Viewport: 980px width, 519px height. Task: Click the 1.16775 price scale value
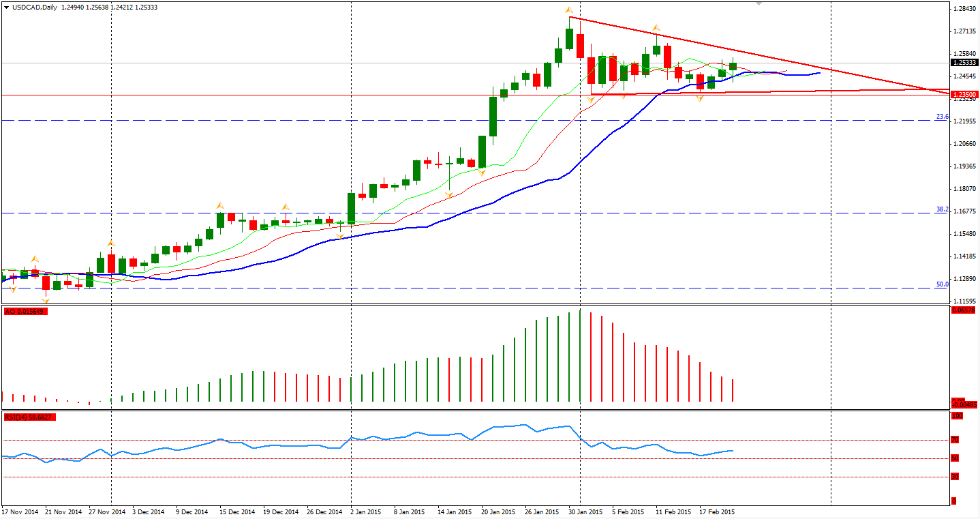pyautogui.click(x=966, y=211)
